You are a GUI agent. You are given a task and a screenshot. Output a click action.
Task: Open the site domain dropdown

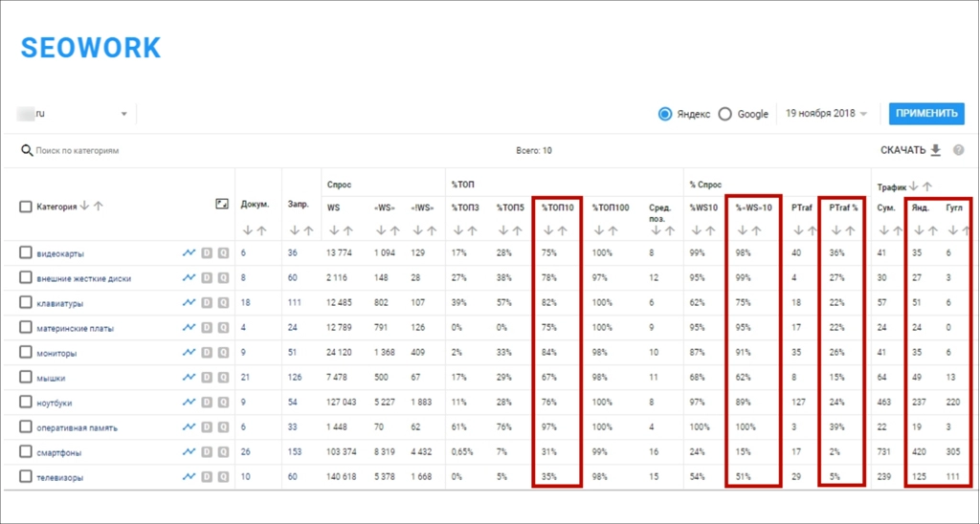[x=123, y=114]
